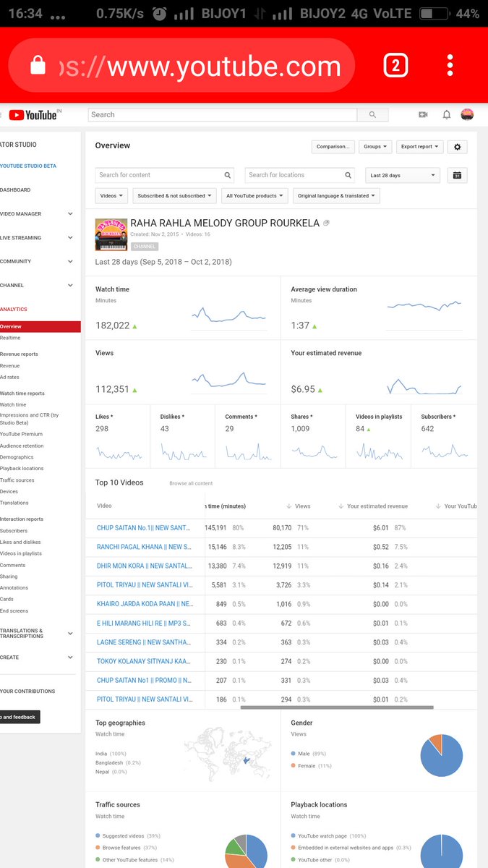
Task: Click search icon in locations search box
Action: click(x=348, y=175)
